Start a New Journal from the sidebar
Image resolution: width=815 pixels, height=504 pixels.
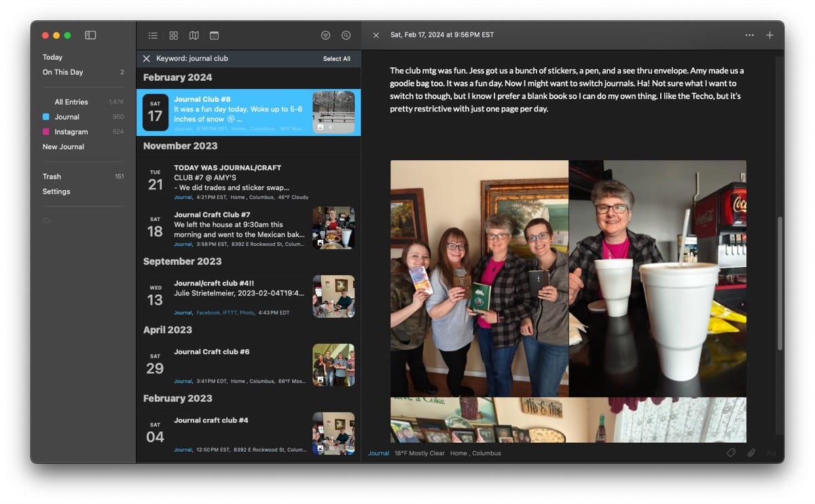(x=62, y=146)
